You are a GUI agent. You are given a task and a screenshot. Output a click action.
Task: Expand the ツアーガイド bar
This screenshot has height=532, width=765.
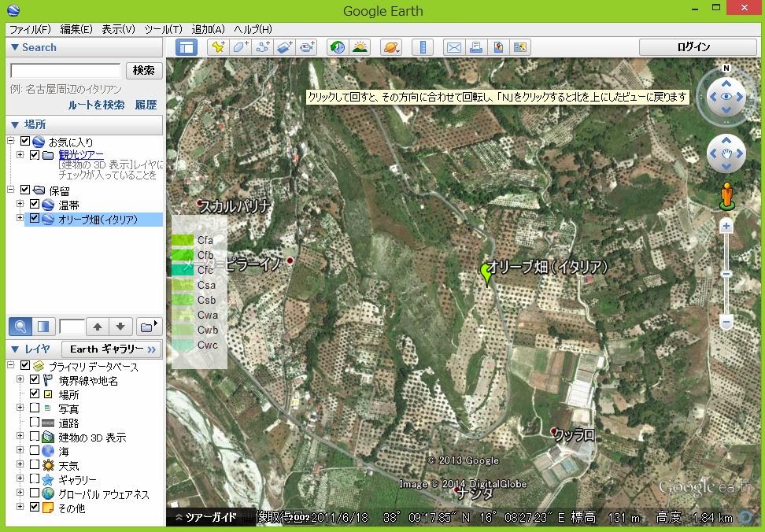[x=205, y=517]
